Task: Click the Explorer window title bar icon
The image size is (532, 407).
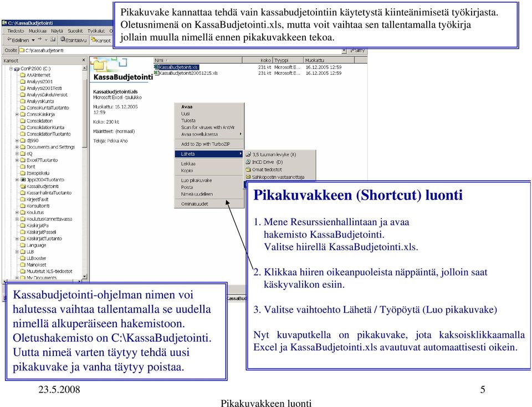Action: (4, 23)
